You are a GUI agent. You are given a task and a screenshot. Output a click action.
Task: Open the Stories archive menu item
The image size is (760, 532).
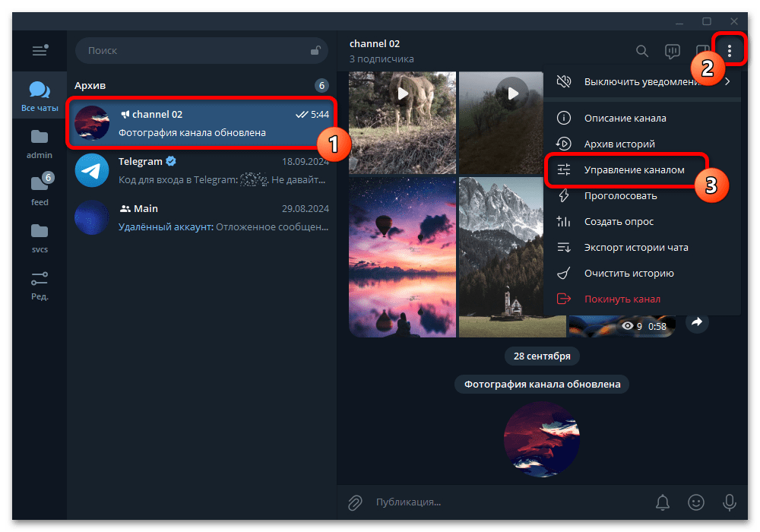pyautogui.click(x=641, y=144)
